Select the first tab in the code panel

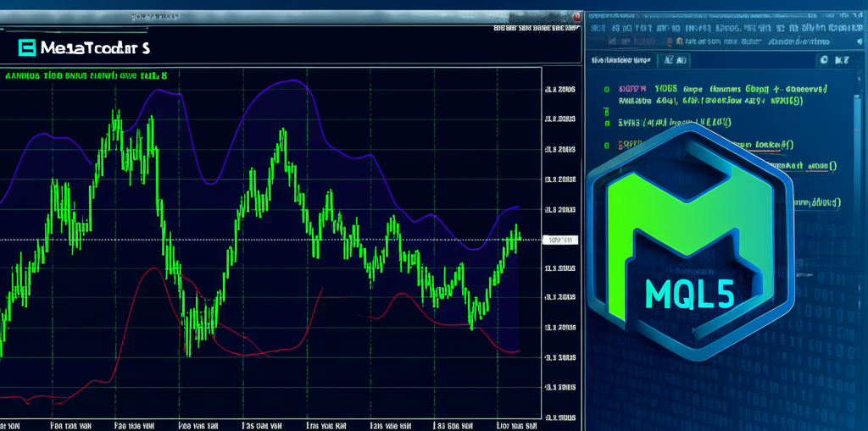(620, 60)
